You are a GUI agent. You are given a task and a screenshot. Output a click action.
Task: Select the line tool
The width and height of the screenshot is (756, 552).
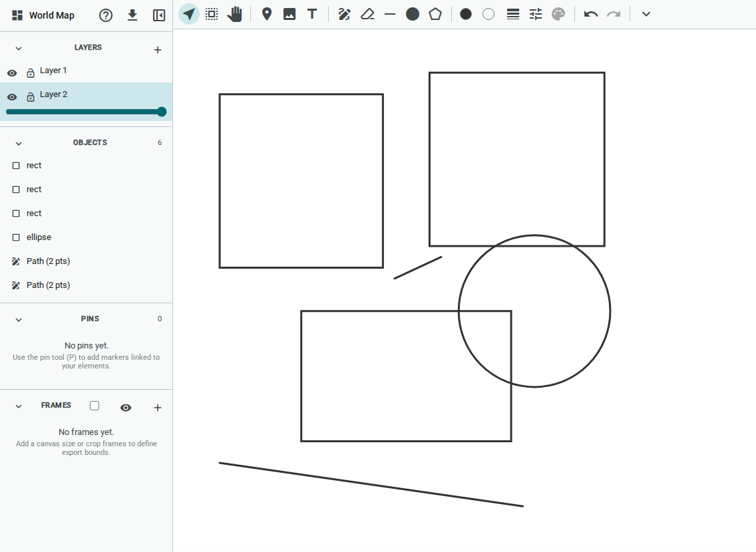390,15
